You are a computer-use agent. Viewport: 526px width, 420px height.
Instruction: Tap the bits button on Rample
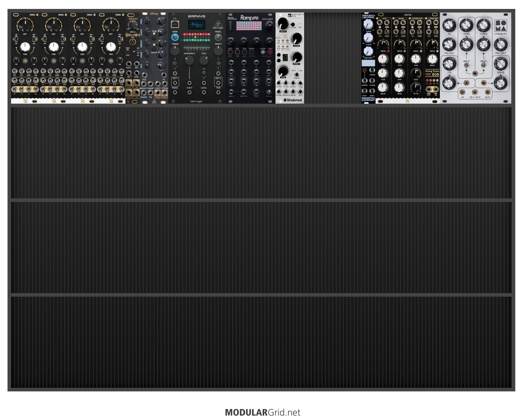[x=237, y=52]
